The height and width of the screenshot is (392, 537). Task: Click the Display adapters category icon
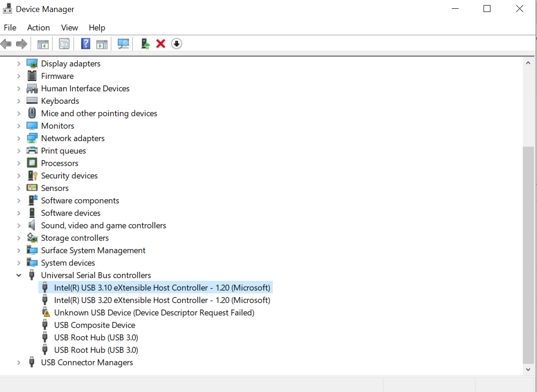click(x=32, y=64)
